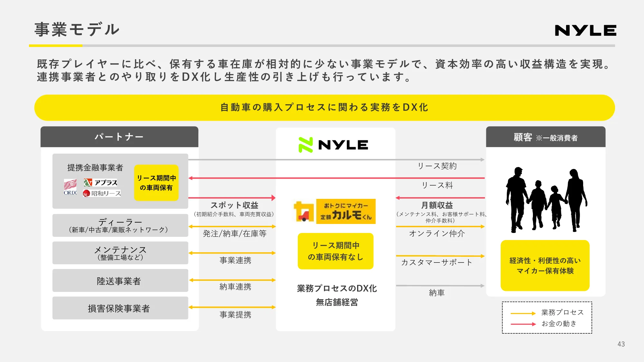Click the リース期間中の車両保有なし yellow box
The image size is (644, 362).
[336, 251]
